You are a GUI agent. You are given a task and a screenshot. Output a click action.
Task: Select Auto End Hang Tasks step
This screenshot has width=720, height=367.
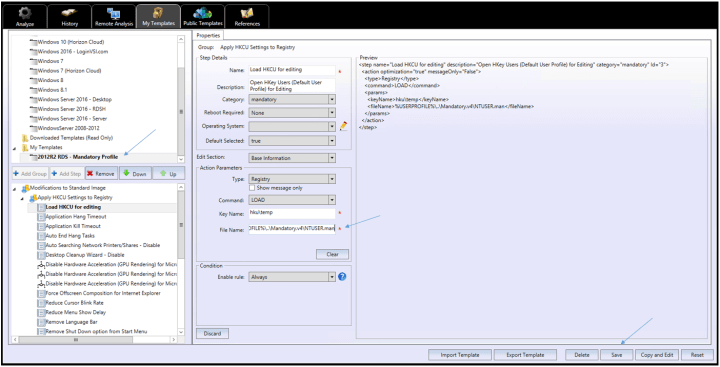pos(70,236)
